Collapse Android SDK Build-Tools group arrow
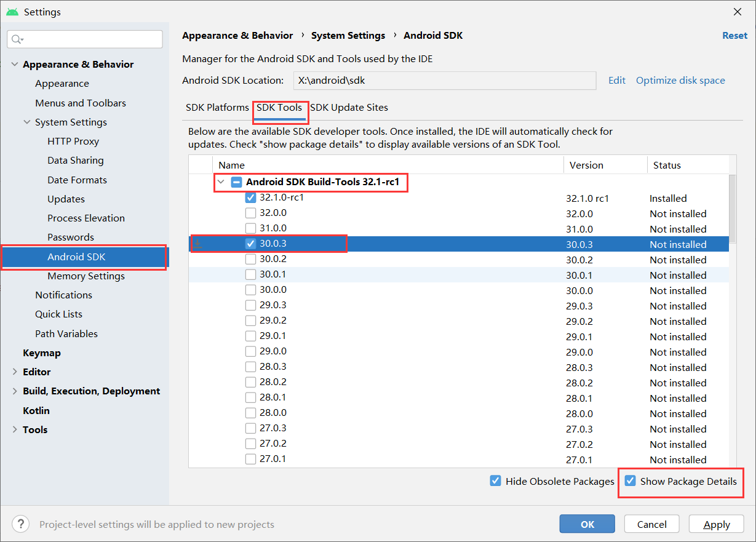The width and height of the screenshot is (756, 542). [x=221, y=182]
